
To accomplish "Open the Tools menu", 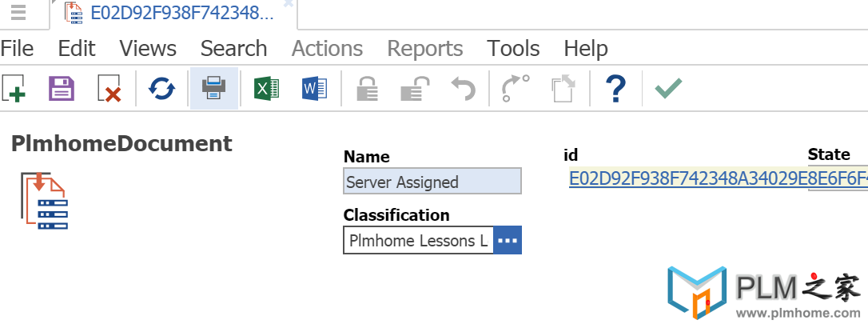I will (x=513, y=49).
